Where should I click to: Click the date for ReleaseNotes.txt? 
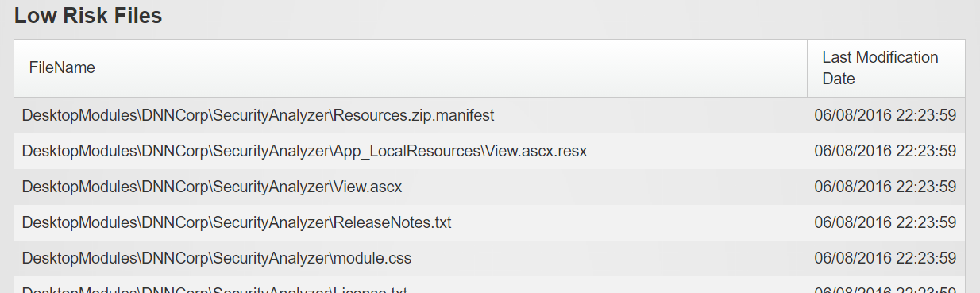(x=885, y=222)
